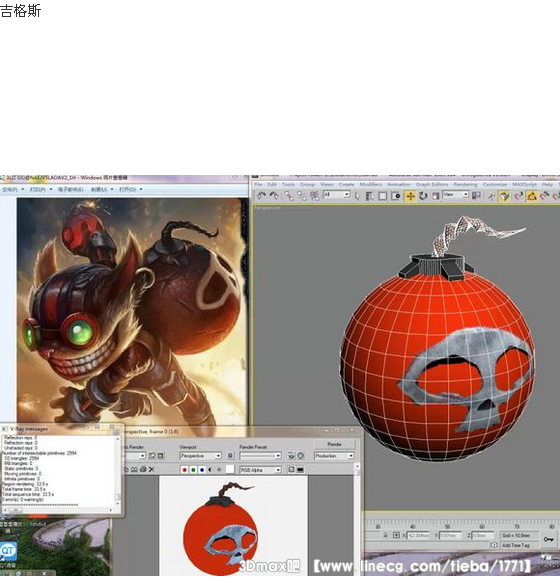
Task: Activate the Select and Move tool
Action: (411, 196)
